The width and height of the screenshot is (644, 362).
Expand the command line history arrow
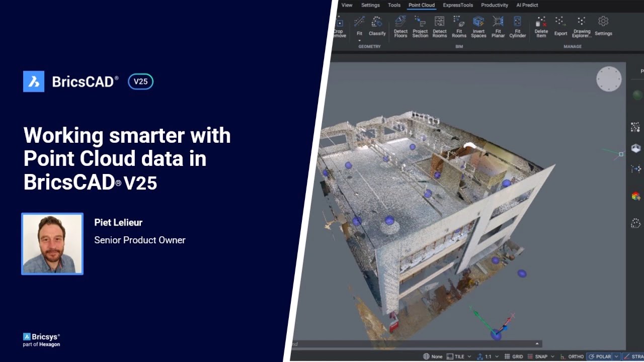tap(537, 344)
